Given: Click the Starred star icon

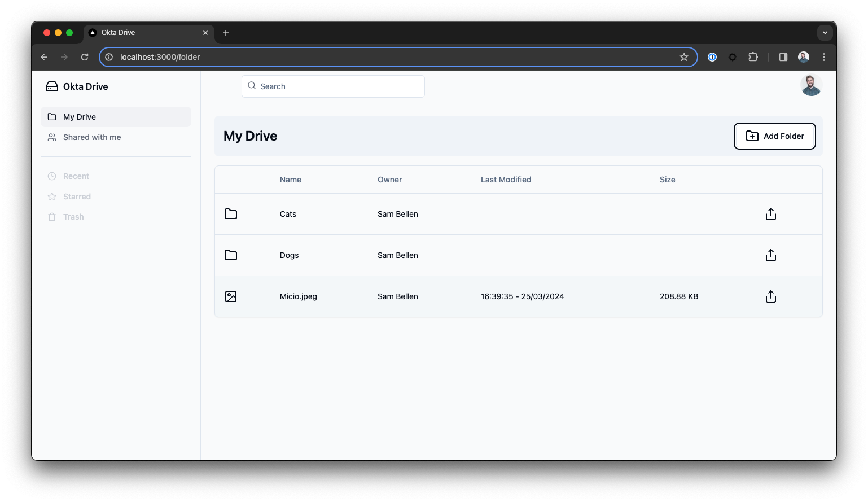Looking at the screenshot, I should coord(52,197).
